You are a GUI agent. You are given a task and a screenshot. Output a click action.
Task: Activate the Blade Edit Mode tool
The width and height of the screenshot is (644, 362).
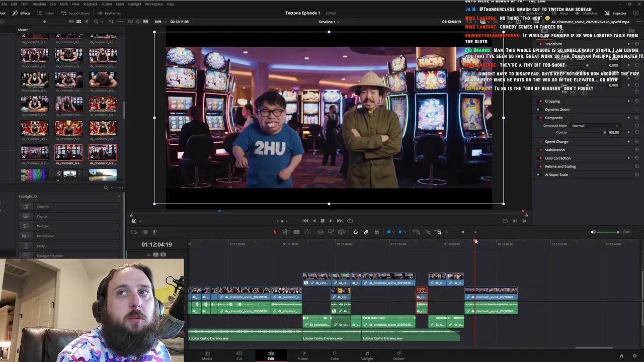(x=296, y=232)
